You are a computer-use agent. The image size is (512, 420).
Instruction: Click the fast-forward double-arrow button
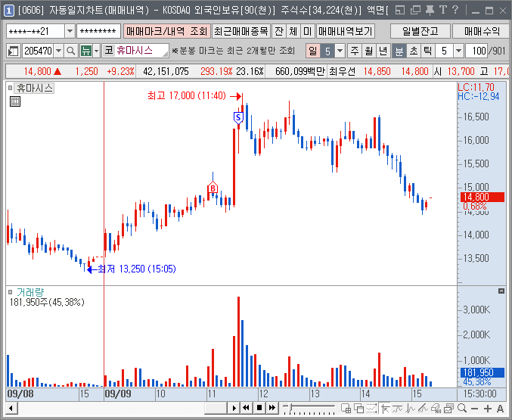tap(272, 408)
